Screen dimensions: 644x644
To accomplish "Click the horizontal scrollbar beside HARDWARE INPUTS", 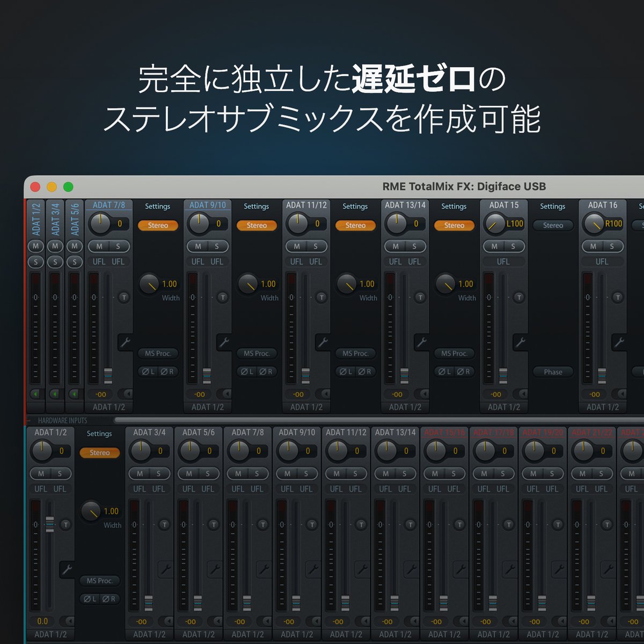I will (379, 420).
